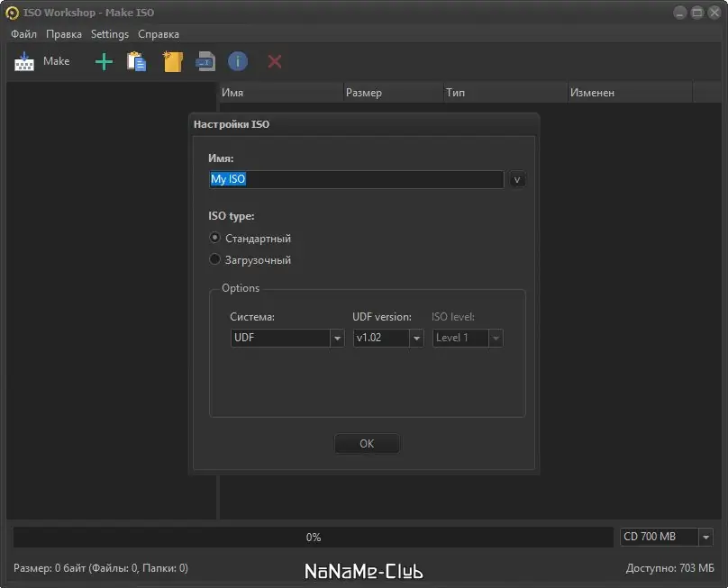The width and height of the screenshot is (728, 588).
Task: Expand the UDF version v1.02 dropdown
Action: 415,338
